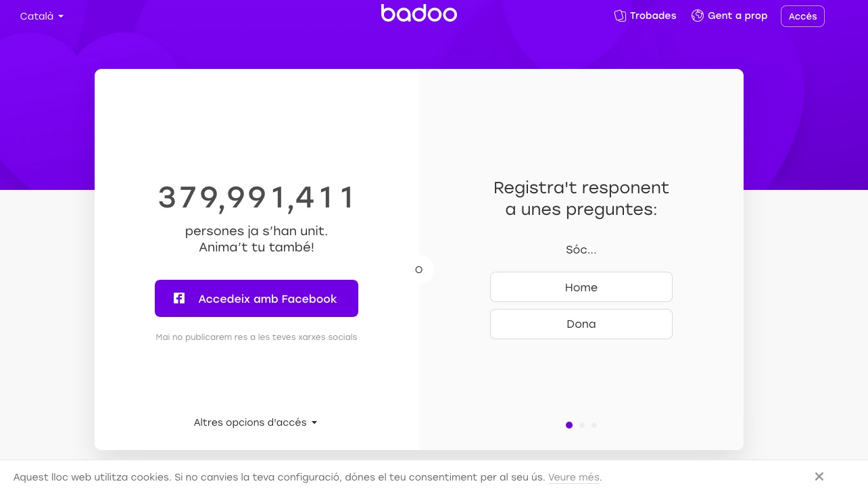The width and height of the screenshot is (868, 492).
Task: Open the Català language dropdown
Action: tap(42, 16)
